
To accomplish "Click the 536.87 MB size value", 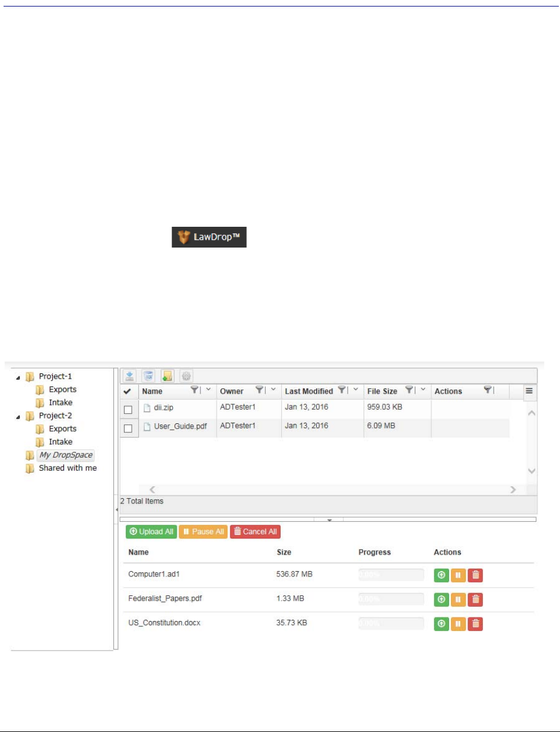I will tap(294, 574).
